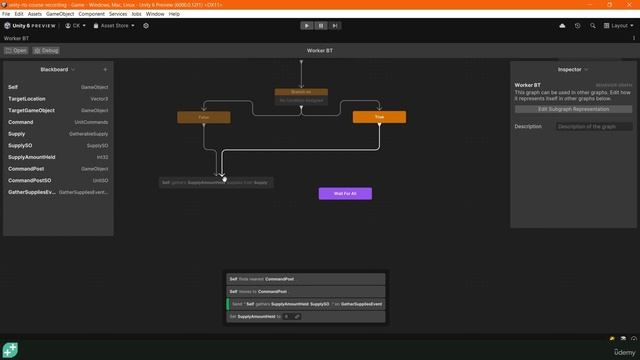Open the Jobs menu
Screen dimensions: 640x360
(x=136, y=14)
